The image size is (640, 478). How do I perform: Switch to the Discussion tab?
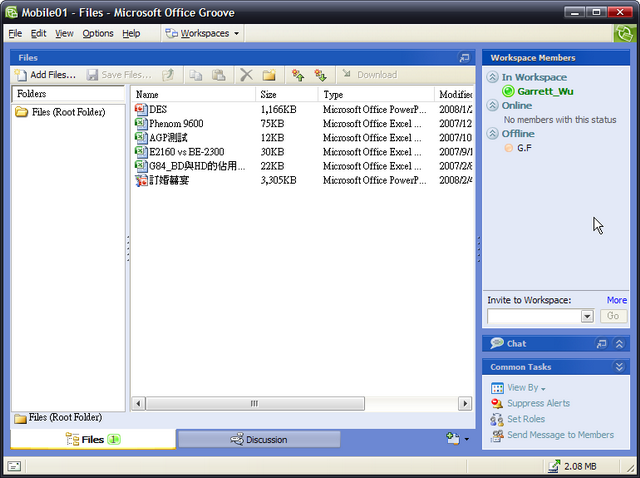[x=259, y=440]
